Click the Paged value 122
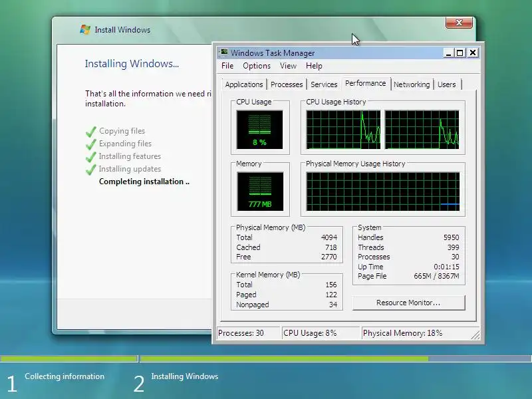The image size is (532, 399). point(331,295)
